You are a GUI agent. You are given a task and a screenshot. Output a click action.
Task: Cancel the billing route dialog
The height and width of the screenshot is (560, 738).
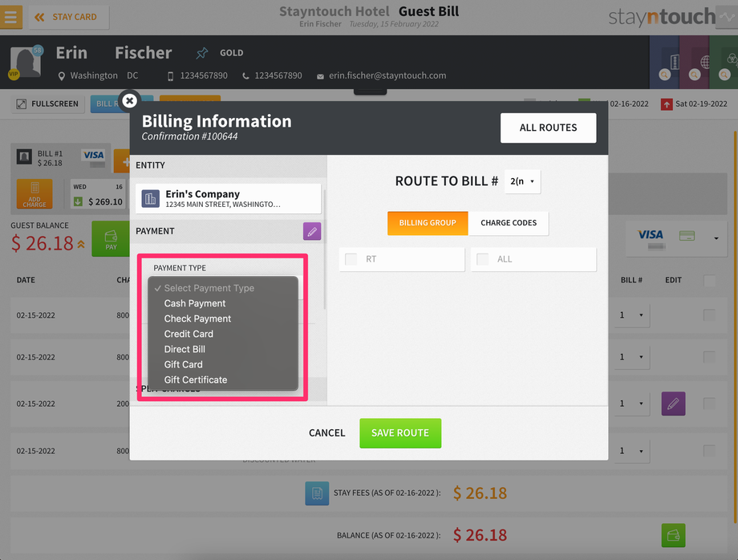tap(326, 433)
